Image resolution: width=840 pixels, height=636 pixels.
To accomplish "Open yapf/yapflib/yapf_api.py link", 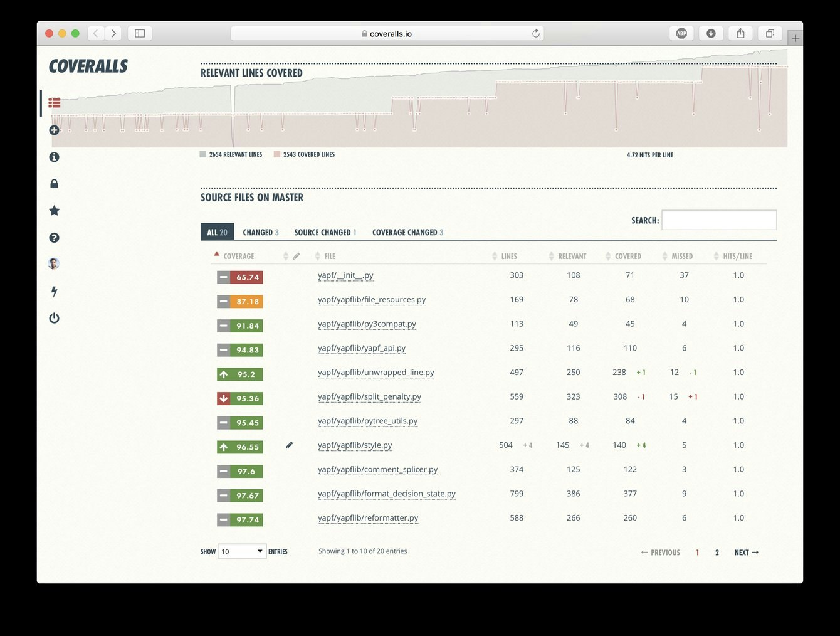I will click(x=362, y=348).
